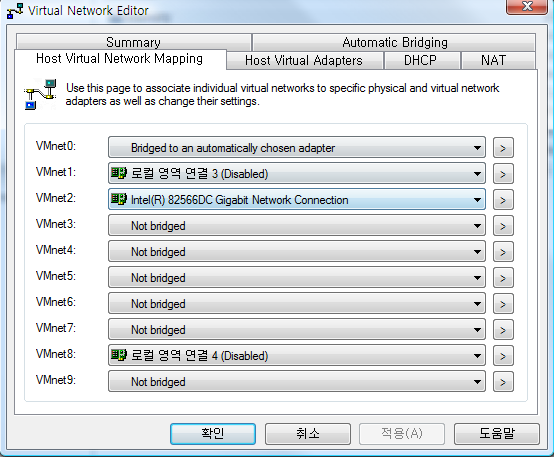Click the VMnet4 arrow settings button

pos(503,252)
